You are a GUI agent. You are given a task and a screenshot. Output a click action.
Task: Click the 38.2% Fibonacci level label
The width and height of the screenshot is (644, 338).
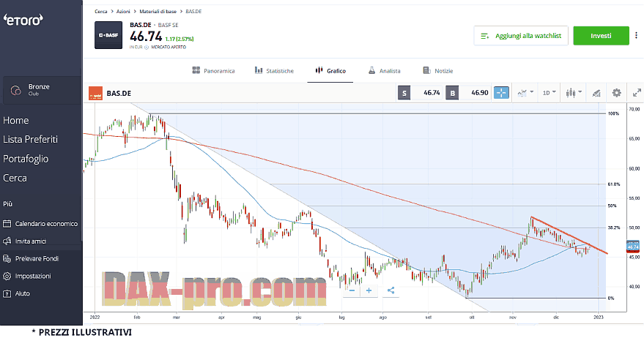pos(614,228)
